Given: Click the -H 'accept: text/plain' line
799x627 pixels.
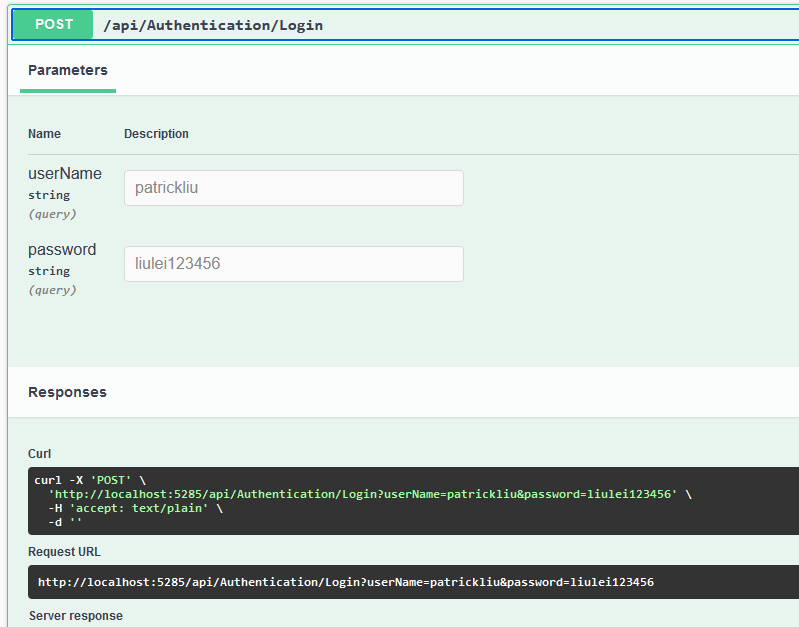Looking at the screenshot, I should point(136,508).
